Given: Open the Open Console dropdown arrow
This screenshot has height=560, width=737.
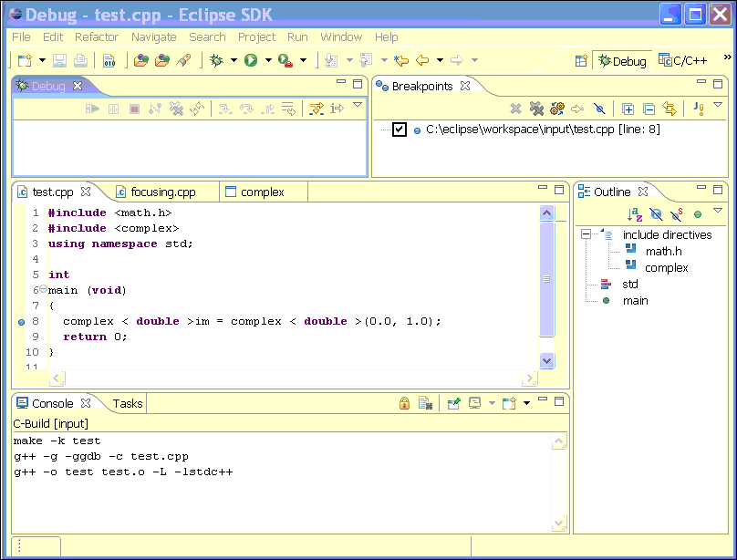Looking at the screenshot, I should click(x=526, y=403).
